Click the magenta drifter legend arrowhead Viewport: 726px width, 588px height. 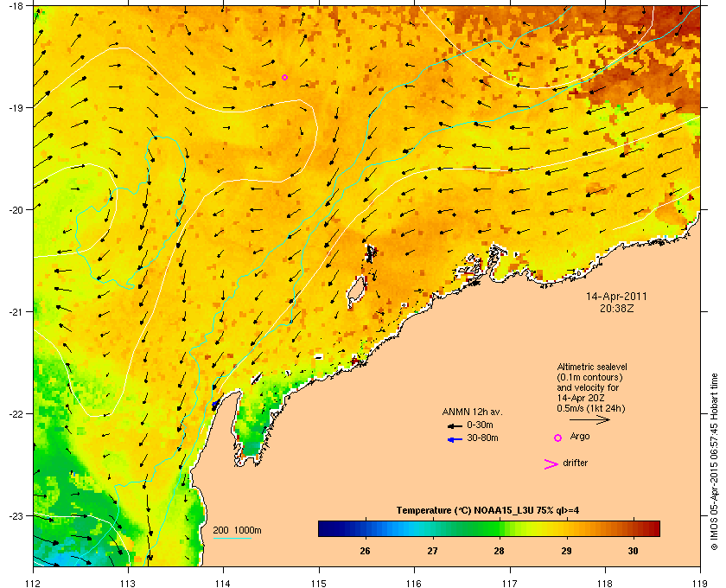coord(551,464)
